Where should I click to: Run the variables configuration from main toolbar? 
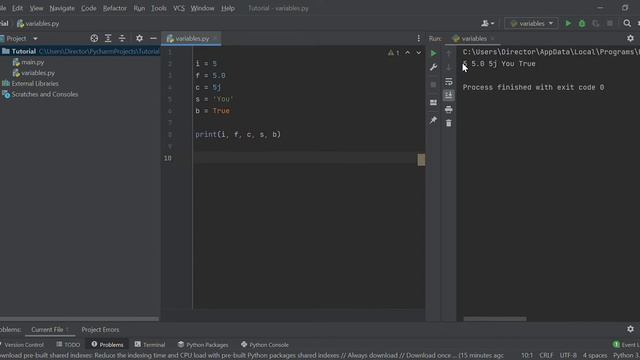point(568,24)
